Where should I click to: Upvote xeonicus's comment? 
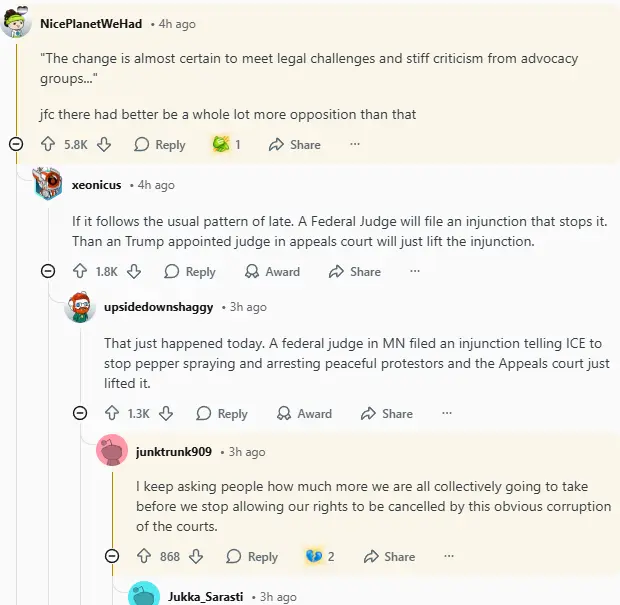click(x=80, y=271)
